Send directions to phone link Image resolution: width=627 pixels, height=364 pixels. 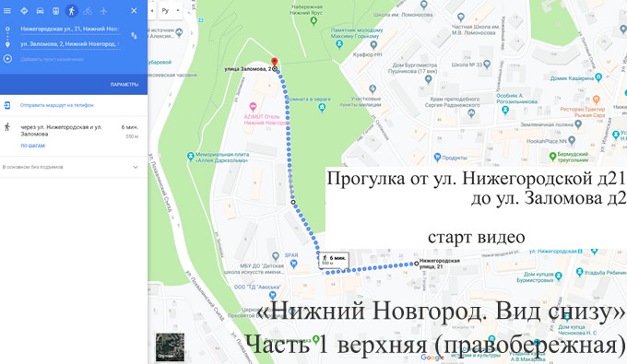[x=57, y=105]
